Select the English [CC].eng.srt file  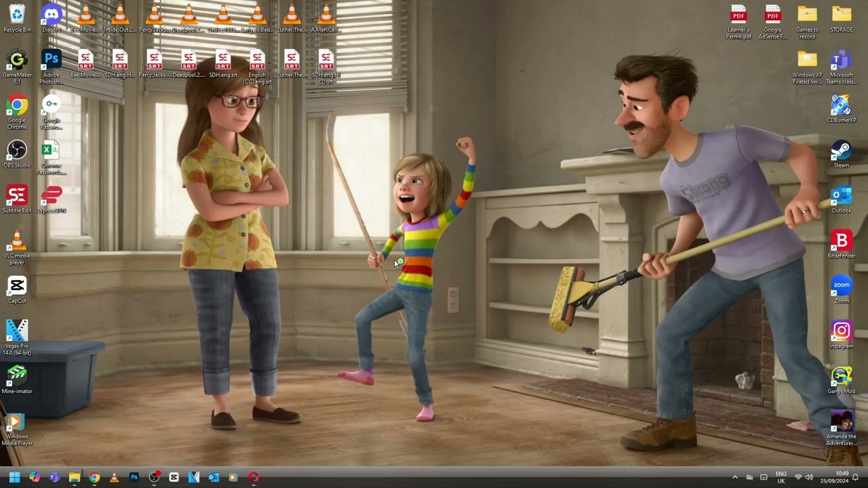pyautogui.click(x=258, y=66)
